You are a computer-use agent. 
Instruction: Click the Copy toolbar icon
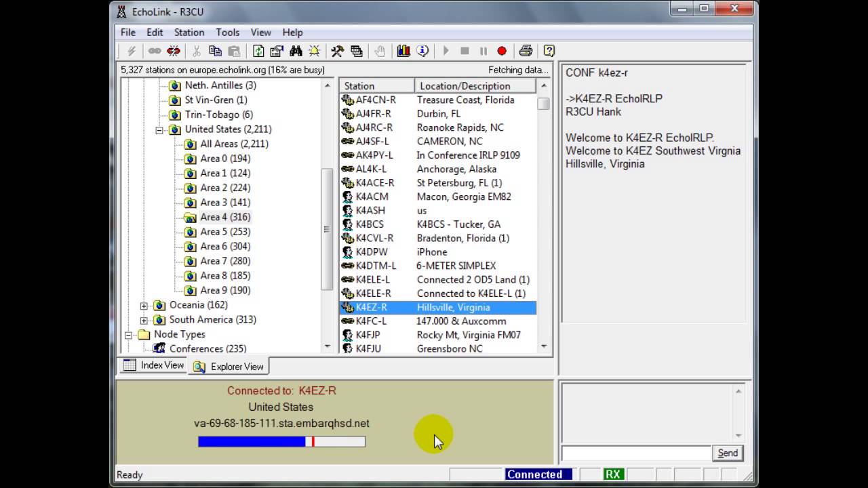coord(216,51)
